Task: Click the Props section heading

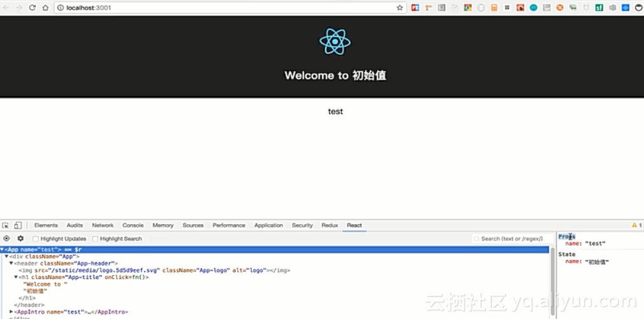Action: click(x=567, y=237)
